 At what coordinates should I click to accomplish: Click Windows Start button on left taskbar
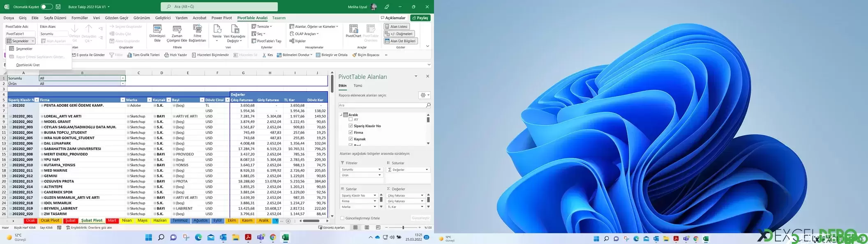(149, 237)
